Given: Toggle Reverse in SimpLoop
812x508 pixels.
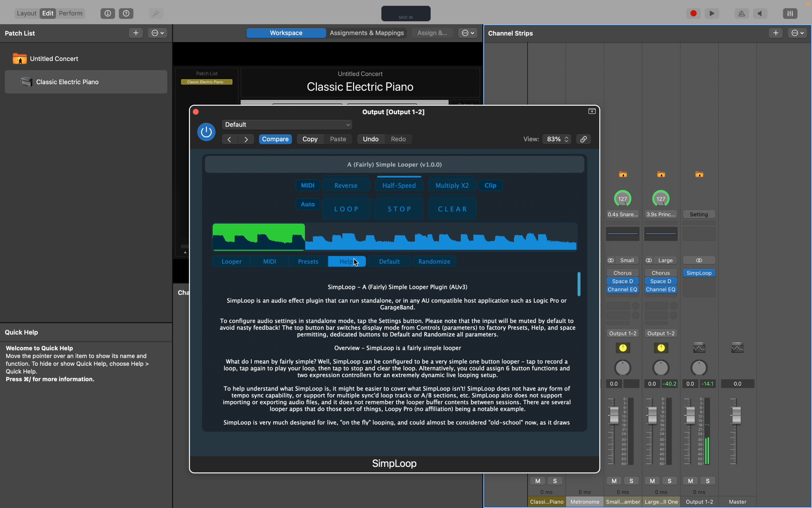Looking at the screenshot, I should point(346,185).
